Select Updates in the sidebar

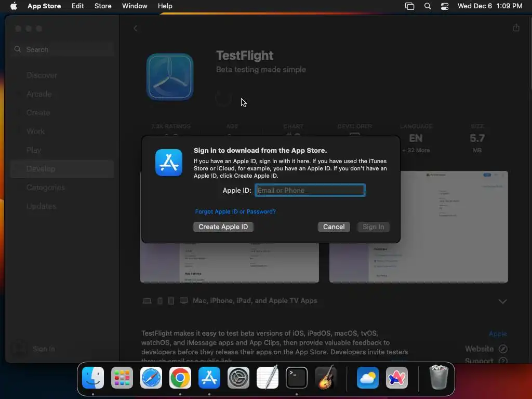pos(62,206)
